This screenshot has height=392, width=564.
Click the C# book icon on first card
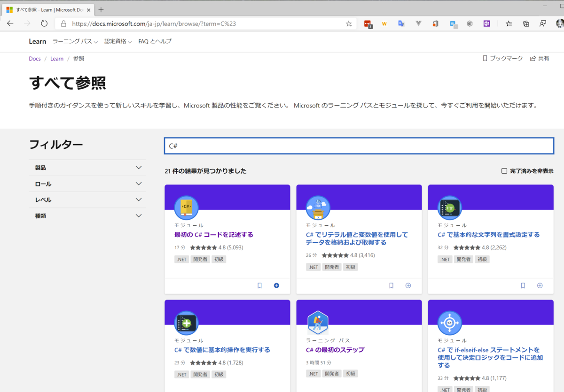[x=186, y=208]
